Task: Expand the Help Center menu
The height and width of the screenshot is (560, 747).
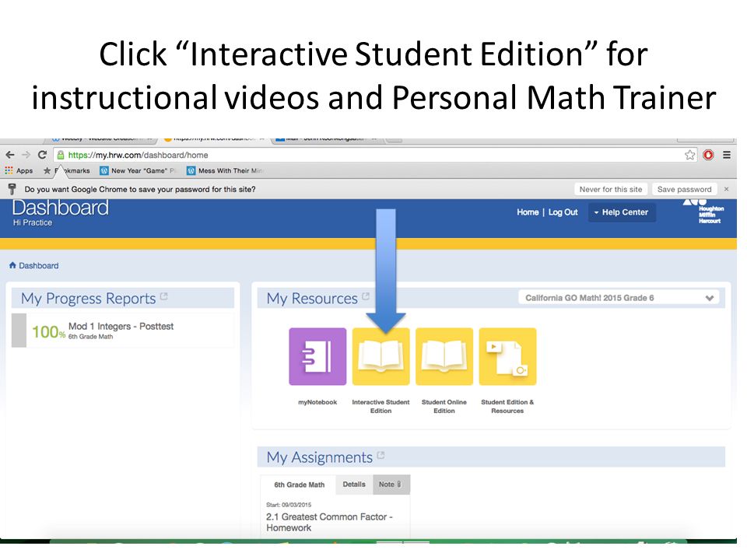Action: point(622,212)
